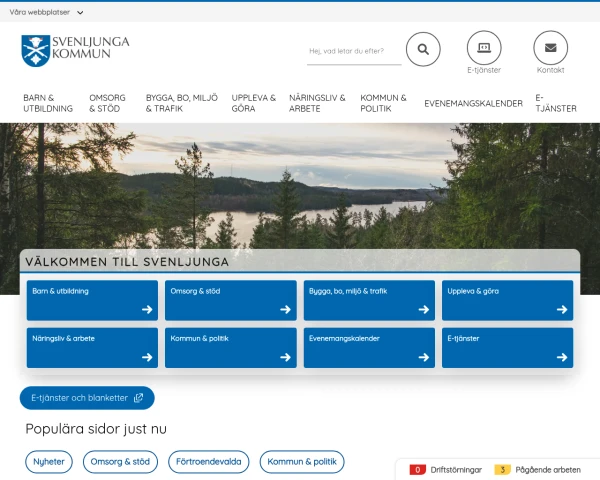Click the Kontakt label under envelope icon
Viewport: 600px width, 480px height.
[551, 70]
